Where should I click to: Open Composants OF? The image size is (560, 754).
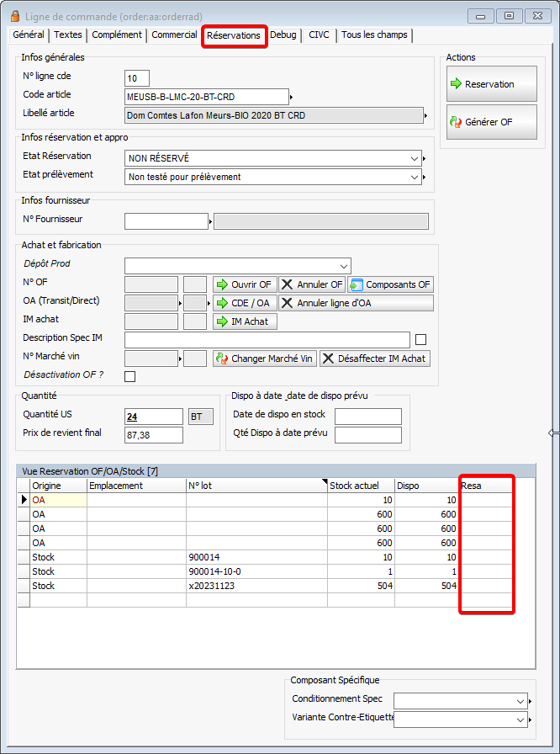pos(390,284)
